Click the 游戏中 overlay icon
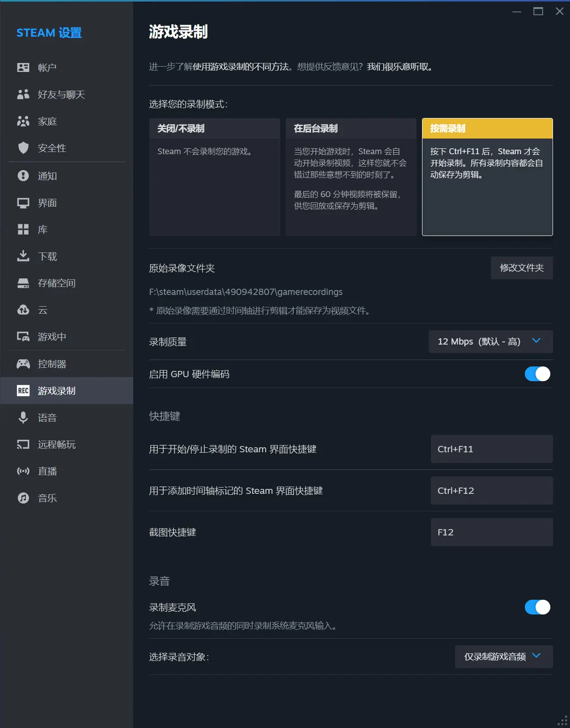The width and height of the screenshot is (570, 728). point(23,337)
